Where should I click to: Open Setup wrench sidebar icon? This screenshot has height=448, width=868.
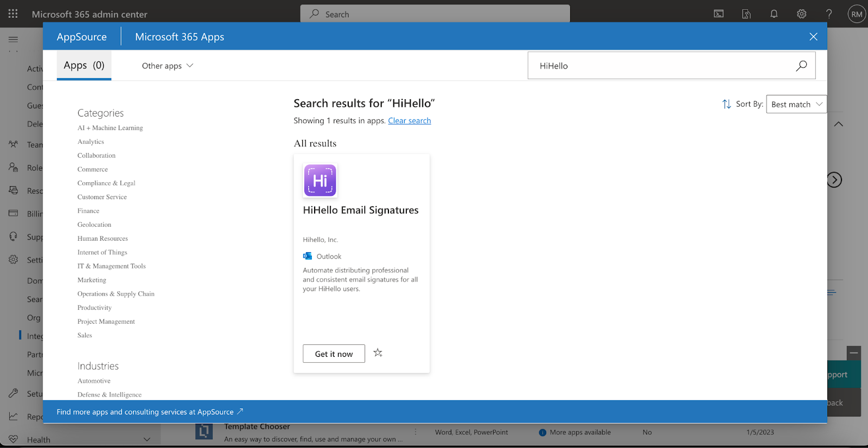(13, 393)
